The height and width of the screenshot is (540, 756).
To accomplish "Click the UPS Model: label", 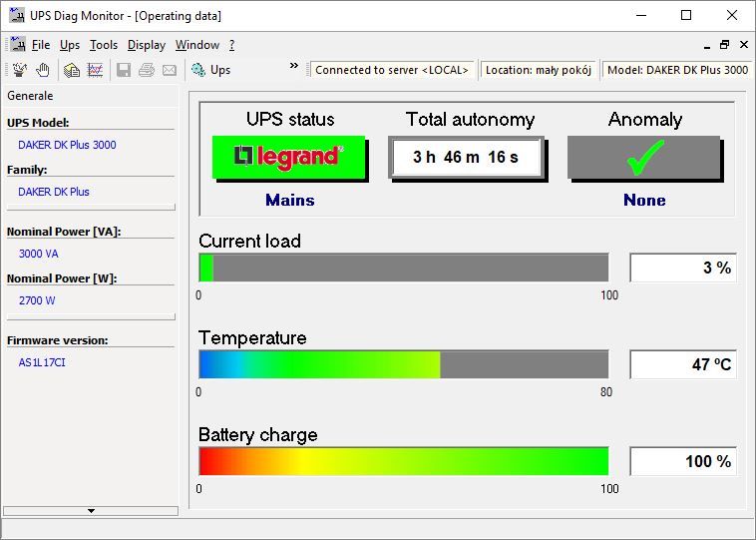I will (38, 123).
